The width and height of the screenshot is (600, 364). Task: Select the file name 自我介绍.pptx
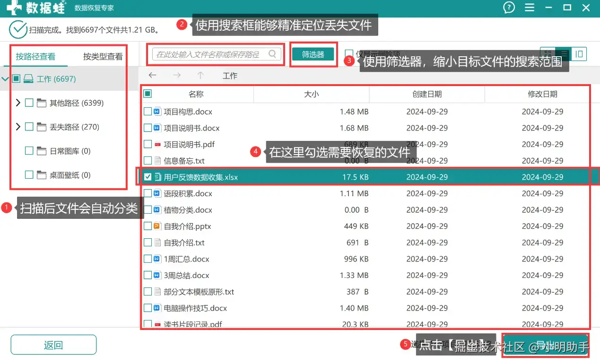[187, 226]
